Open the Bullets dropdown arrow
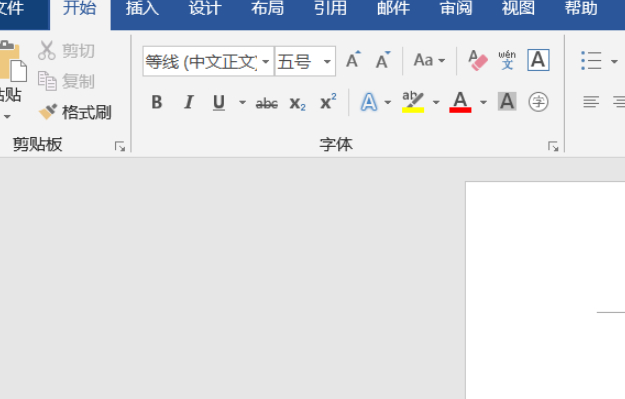The height and width of the screenshot is (399, 625). pos(614,61)
